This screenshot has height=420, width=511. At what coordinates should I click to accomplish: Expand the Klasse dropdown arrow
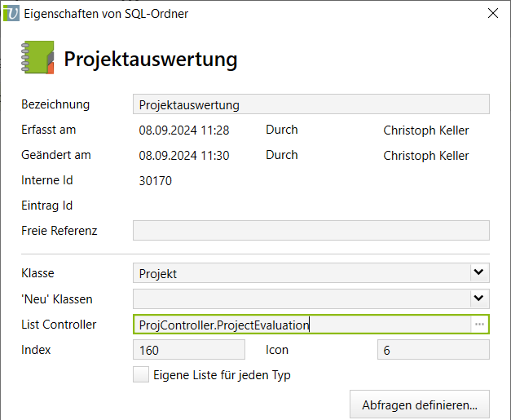point(479,273)
